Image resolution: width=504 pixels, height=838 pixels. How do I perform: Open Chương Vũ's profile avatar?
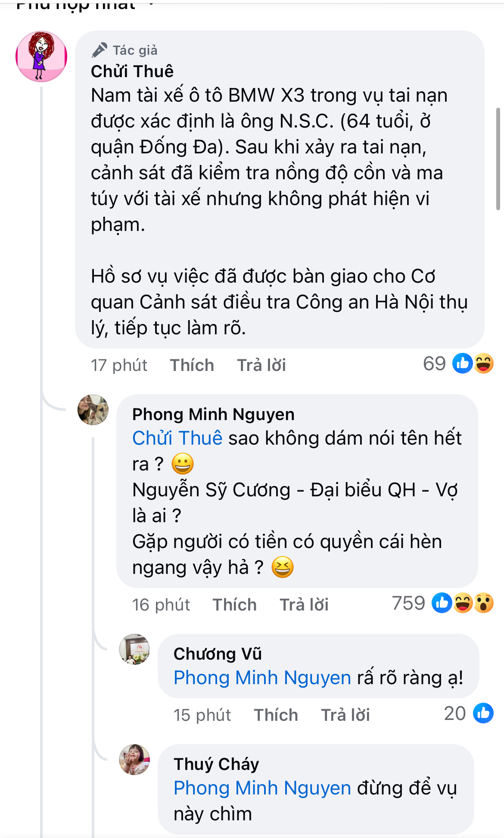click(134, 649)
